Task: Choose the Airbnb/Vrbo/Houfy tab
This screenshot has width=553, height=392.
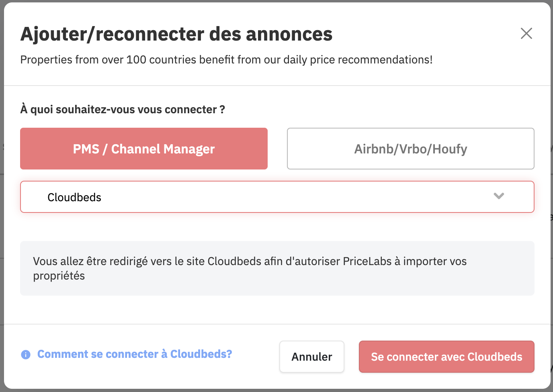Action: tap(410, 149)
